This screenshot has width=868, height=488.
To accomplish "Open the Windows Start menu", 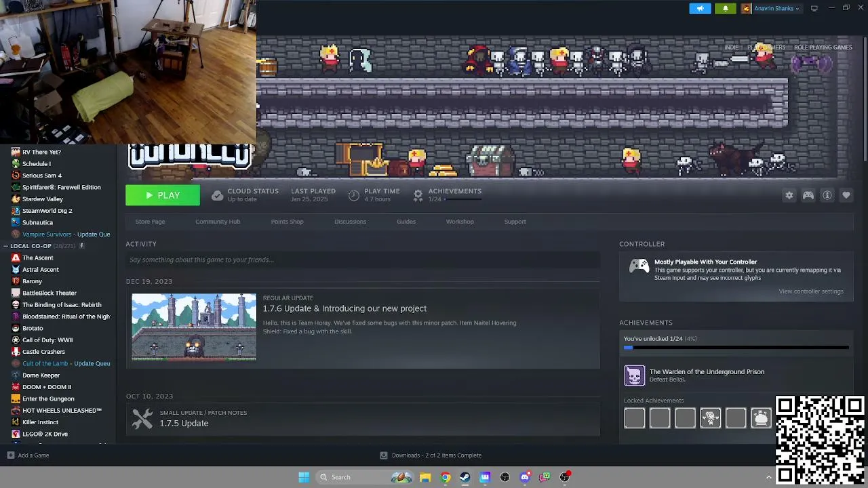I will point(304,477).
